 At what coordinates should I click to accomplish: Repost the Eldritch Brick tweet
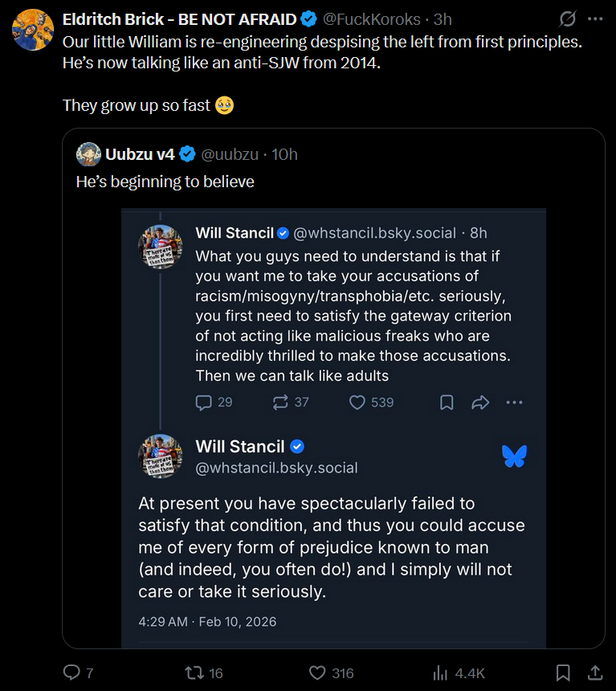pyautogui.click(x=195, y=673)
